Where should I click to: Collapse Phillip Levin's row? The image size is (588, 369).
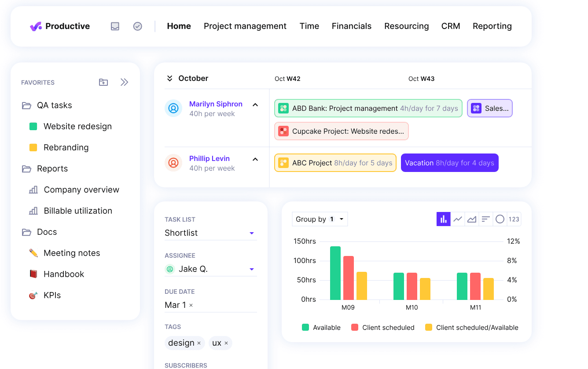255,159
